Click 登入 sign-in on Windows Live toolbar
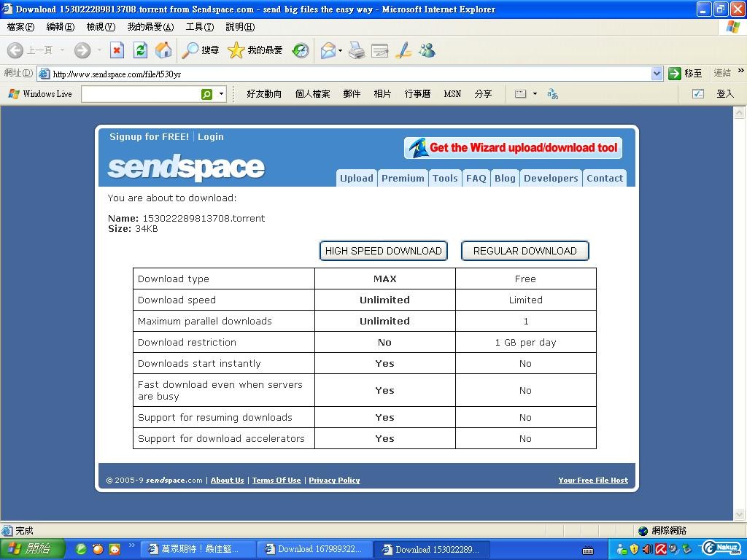Screen dimensions: 747x560 point(725,94)
